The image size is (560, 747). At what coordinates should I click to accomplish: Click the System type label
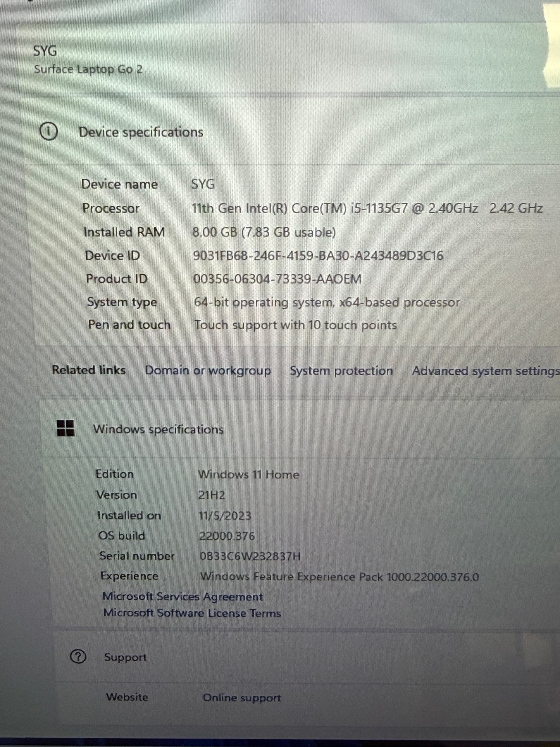coord(122,302)
